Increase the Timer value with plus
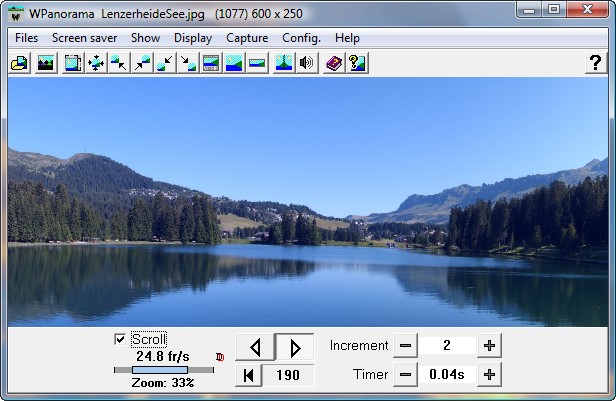616x401 pixels. (489, 375)
